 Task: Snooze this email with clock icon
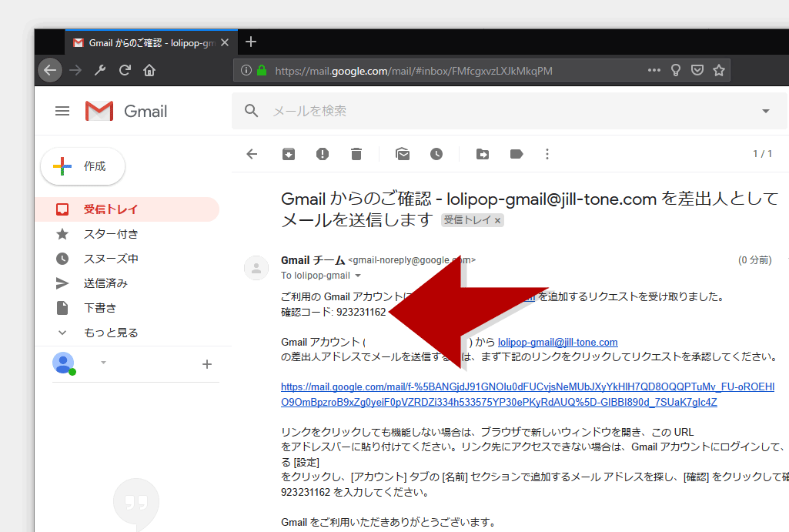[x=436, y=154]
